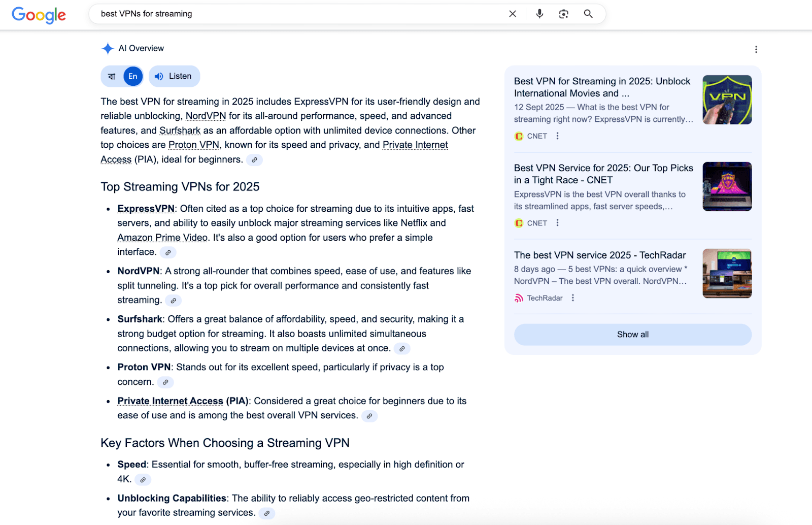Click CNET favicon on the Top Picks article
This screenshot has width=812, height=525.
point(519,223)
